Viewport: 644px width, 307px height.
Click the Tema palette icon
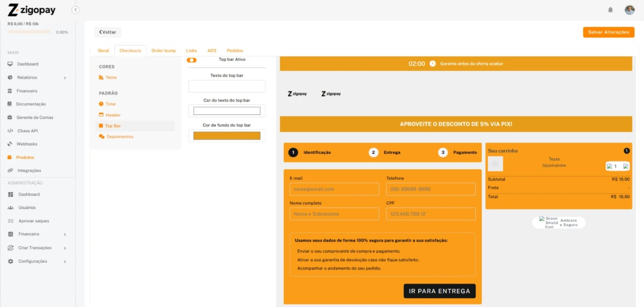[101, 78]
